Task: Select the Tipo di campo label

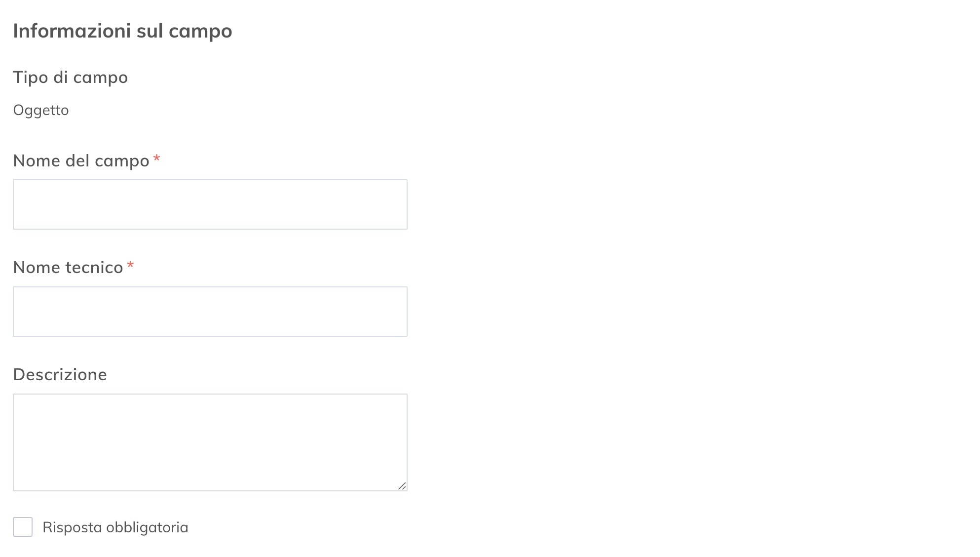Action: click(x=71, y=77)
